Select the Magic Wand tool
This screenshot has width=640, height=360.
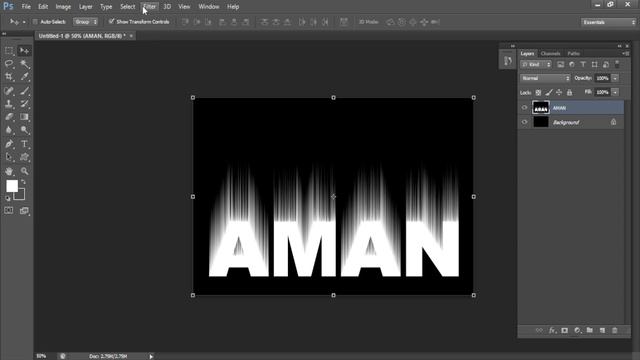click(x=24, y=64)
